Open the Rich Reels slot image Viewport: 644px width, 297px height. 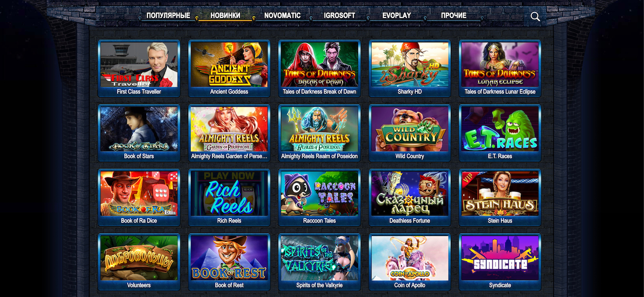point(229,193)
